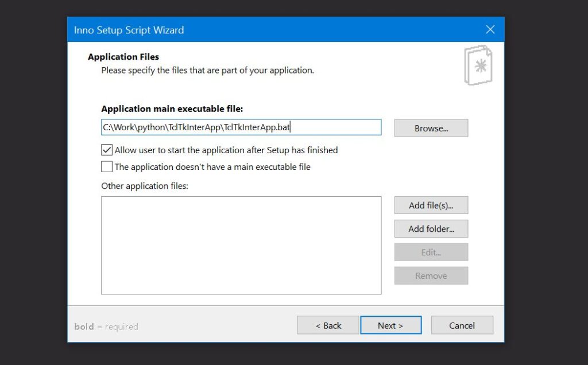The height and width of the screenshot is (365, 588).
Task: Go to previous page with Back
Action: 328,325
